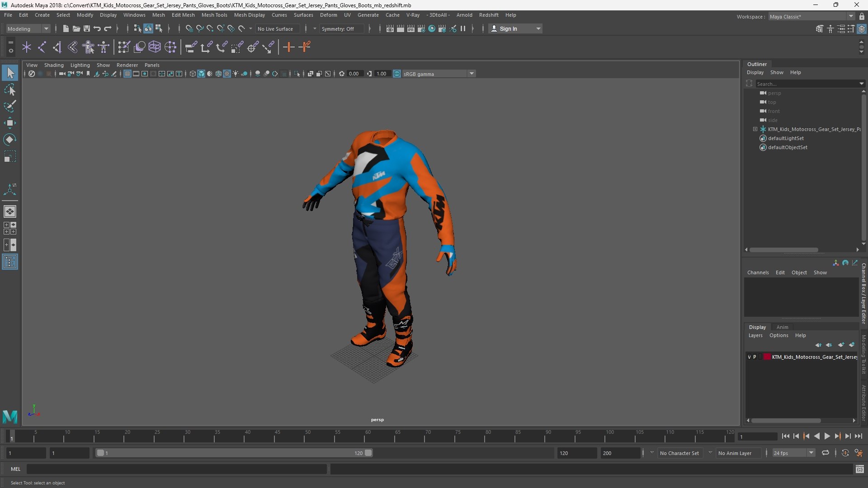Toggle looping playback mode

coord(826,453)
